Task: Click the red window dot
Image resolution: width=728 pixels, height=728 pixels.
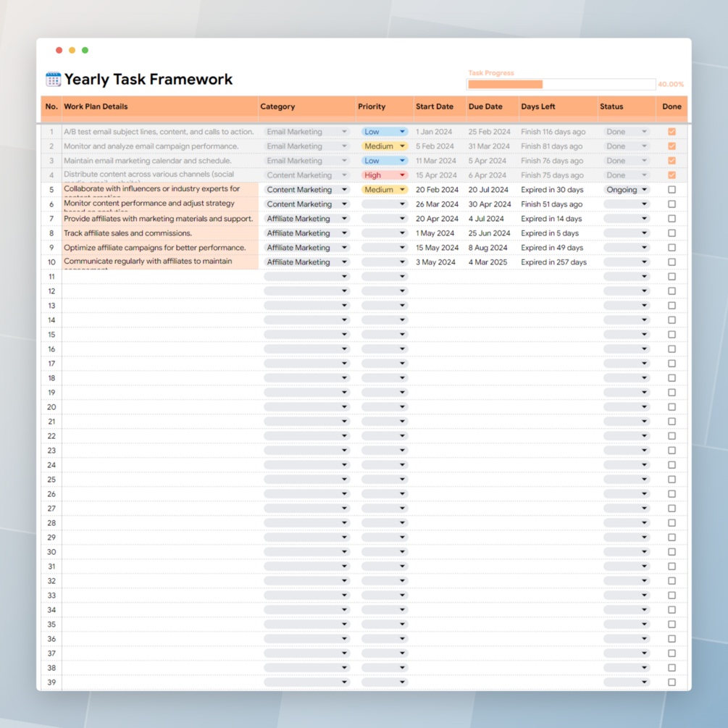Action: pyautogui.click(x=59, y=50)
